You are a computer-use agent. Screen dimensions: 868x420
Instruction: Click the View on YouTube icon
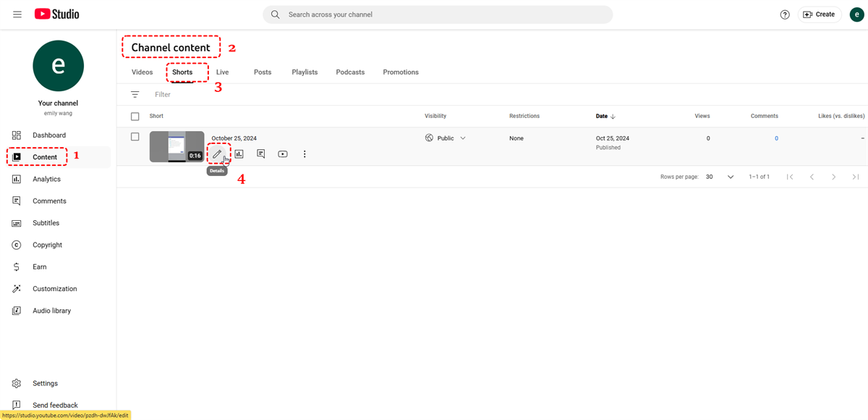(x=283, y=154)
